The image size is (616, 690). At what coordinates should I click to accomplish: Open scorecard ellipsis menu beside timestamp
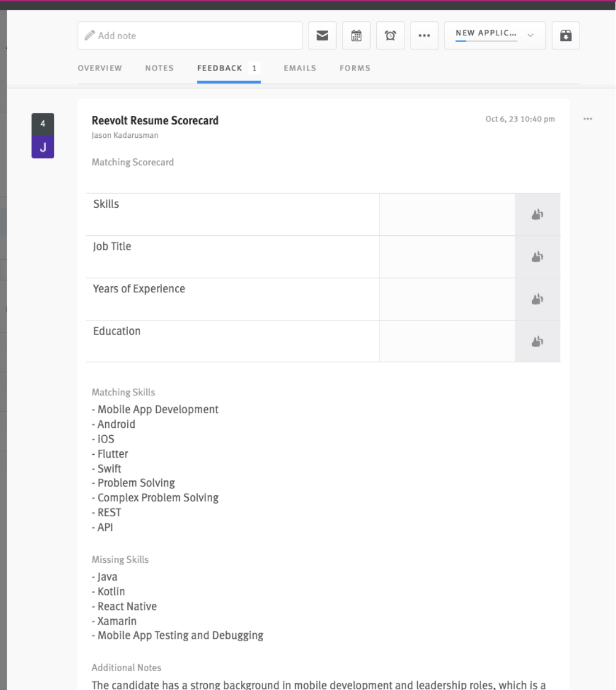tap(587, 119)
